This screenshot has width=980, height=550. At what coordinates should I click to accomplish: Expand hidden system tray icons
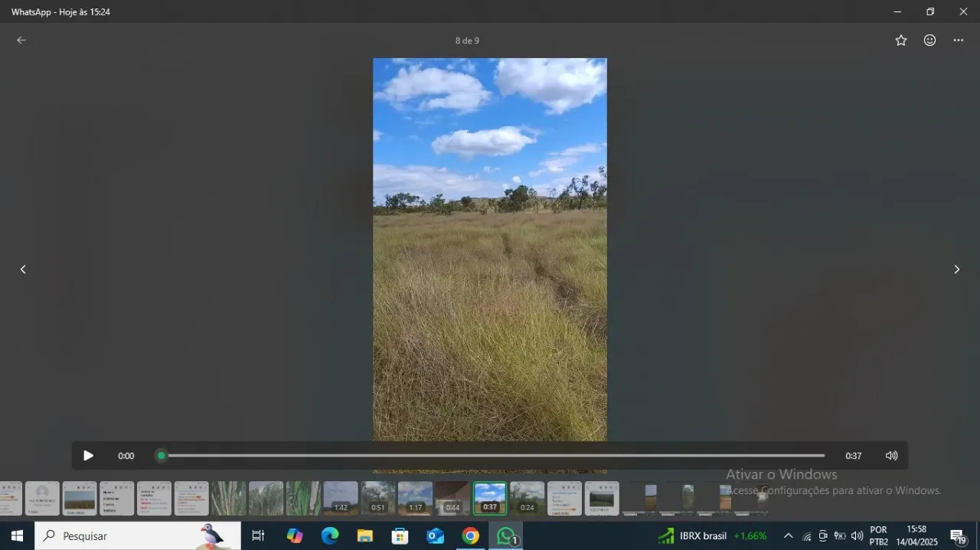tap(788, 536)
